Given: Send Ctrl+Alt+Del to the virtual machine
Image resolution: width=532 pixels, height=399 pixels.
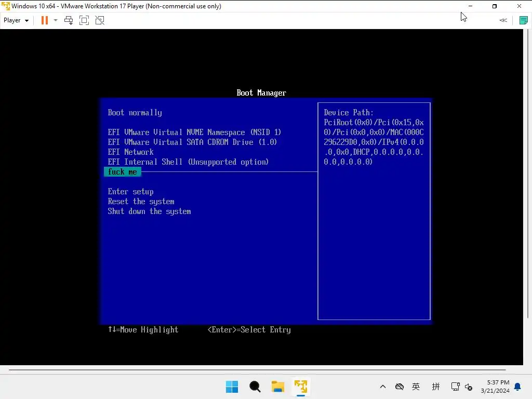Looking at the screenshot, I should 69,20.
